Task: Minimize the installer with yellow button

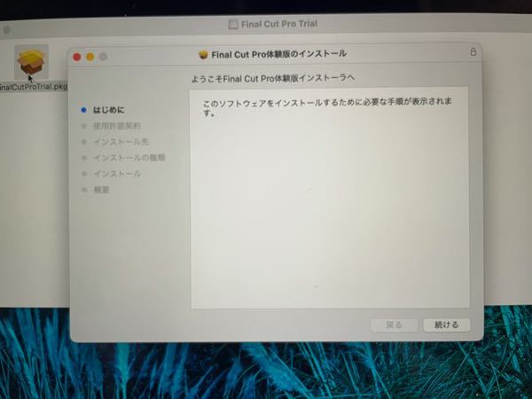Action: coord(90,57)
